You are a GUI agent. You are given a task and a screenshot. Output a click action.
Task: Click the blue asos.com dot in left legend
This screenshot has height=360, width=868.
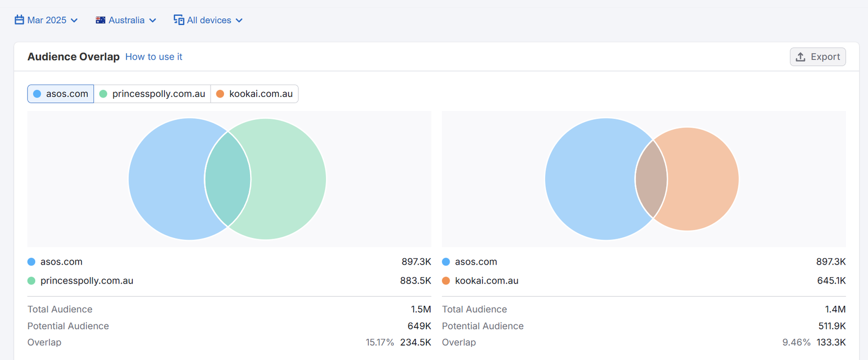31,262
